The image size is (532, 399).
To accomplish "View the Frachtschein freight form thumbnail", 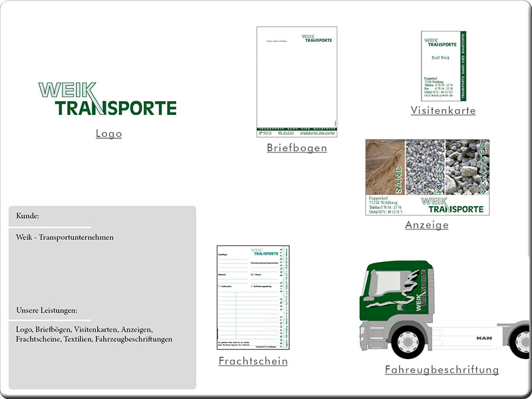I will coord(253,297).
